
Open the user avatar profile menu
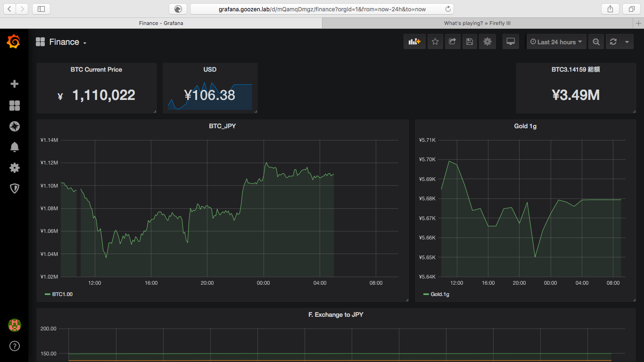point(15,325)
